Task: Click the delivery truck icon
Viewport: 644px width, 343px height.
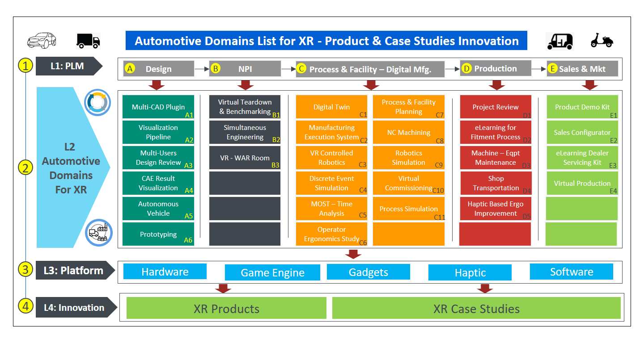Action: pos(88,41)
